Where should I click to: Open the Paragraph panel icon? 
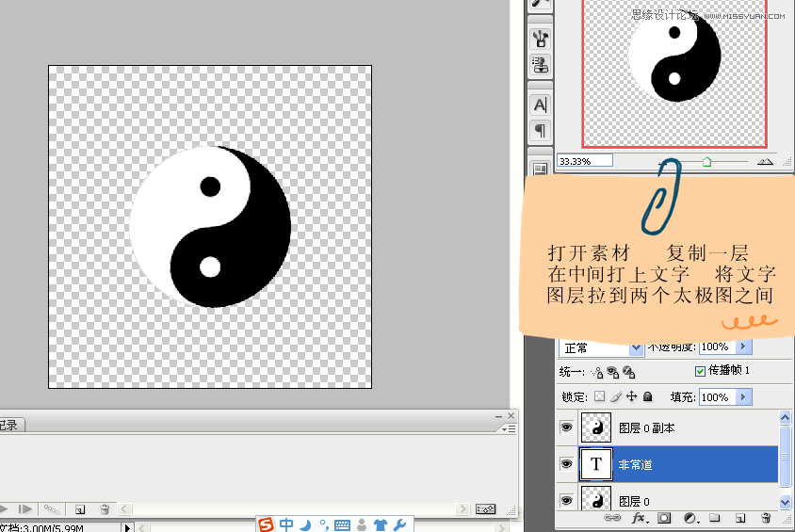click(541, 130)
